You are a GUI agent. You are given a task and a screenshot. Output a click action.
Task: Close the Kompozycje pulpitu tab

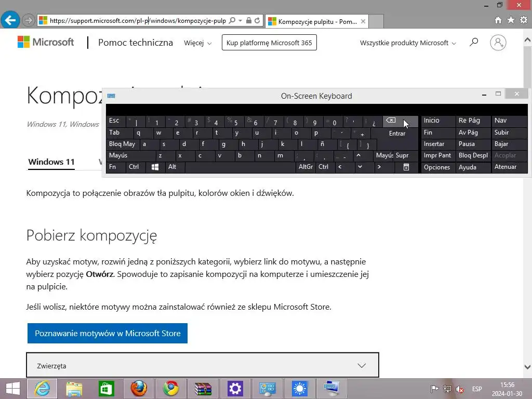[x=363, y=21]
